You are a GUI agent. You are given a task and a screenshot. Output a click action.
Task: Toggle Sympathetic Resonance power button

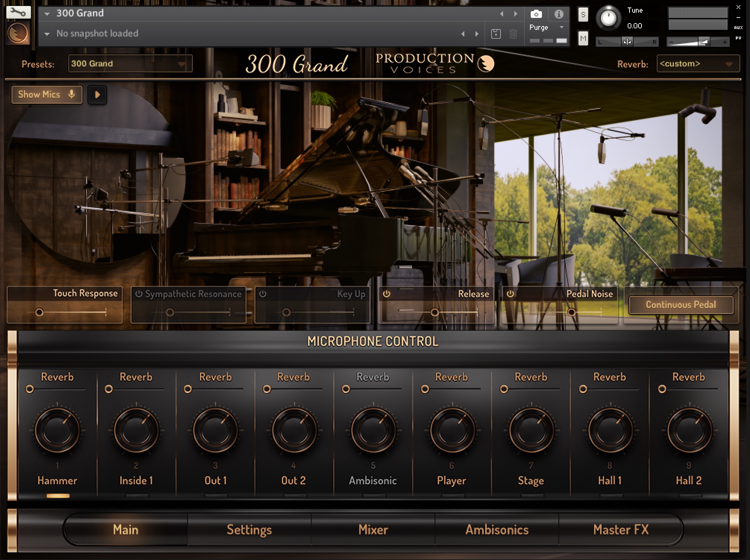(x=139, y=294)
